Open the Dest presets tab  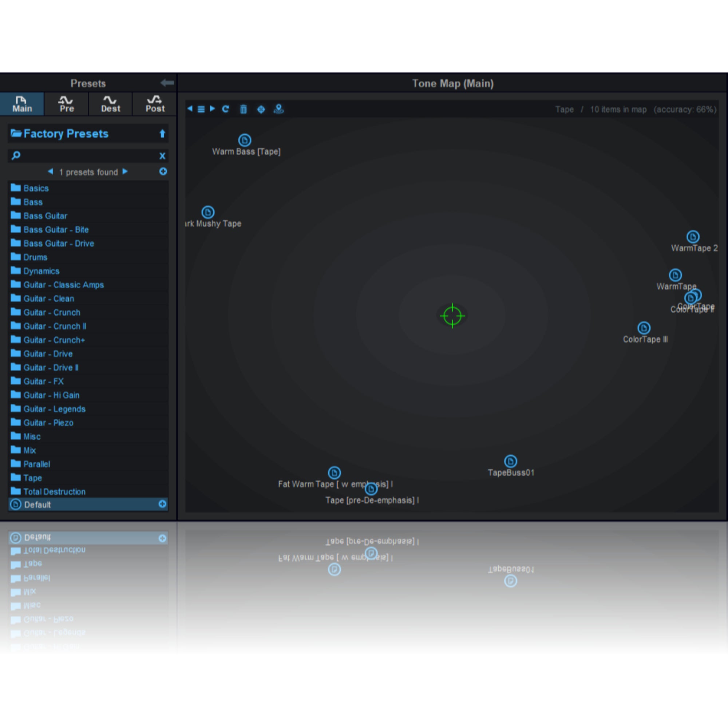[x=110, y=104]
